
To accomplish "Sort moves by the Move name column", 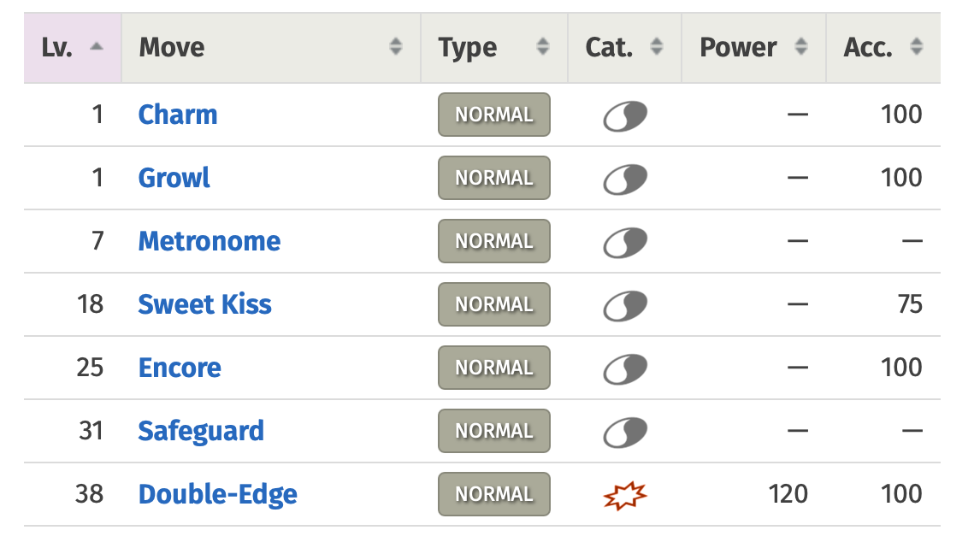I will (270, 47).
